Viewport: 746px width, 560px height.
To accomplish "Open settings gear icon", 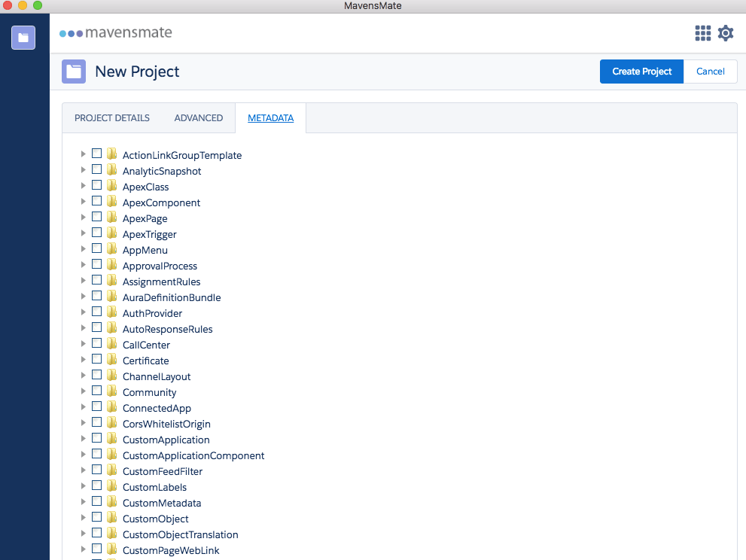I will [x=726, y=33].
